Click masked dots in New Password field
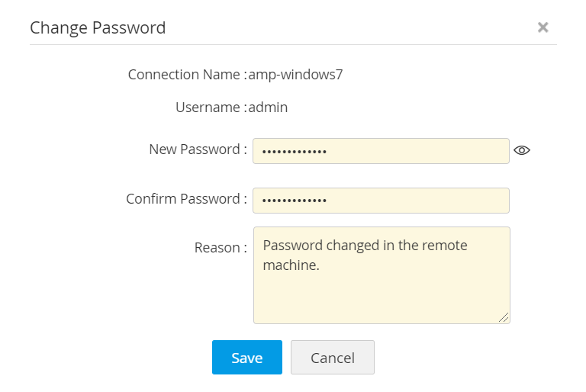Viewport: 586px width, 392px height. coord(295,152)
